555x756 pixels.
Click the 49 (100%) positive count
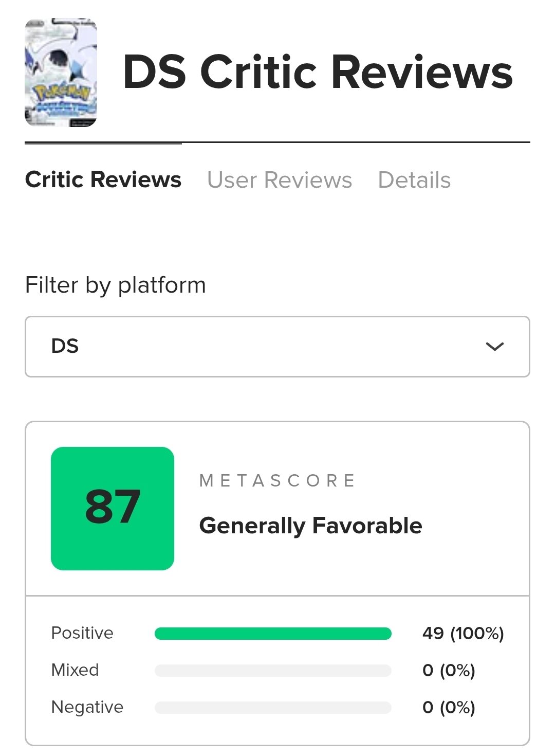(463, 633)
